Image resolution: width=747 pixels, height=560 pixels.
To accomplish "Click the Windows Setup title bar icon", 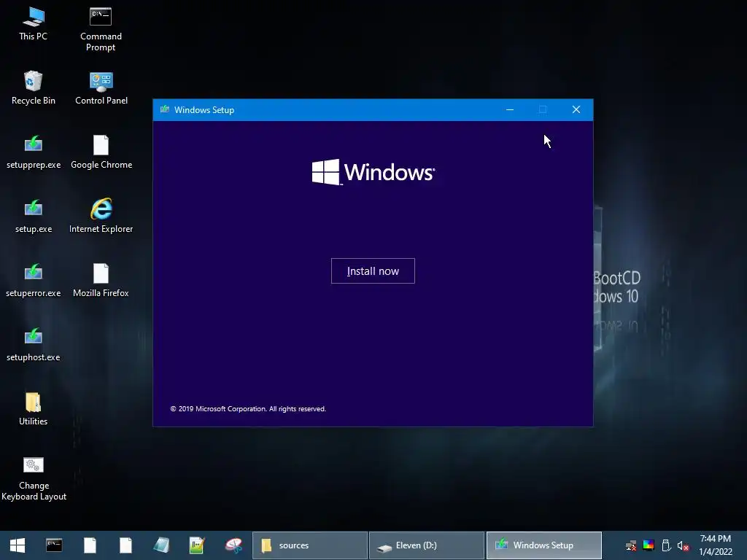I will [x=165, y=109].
